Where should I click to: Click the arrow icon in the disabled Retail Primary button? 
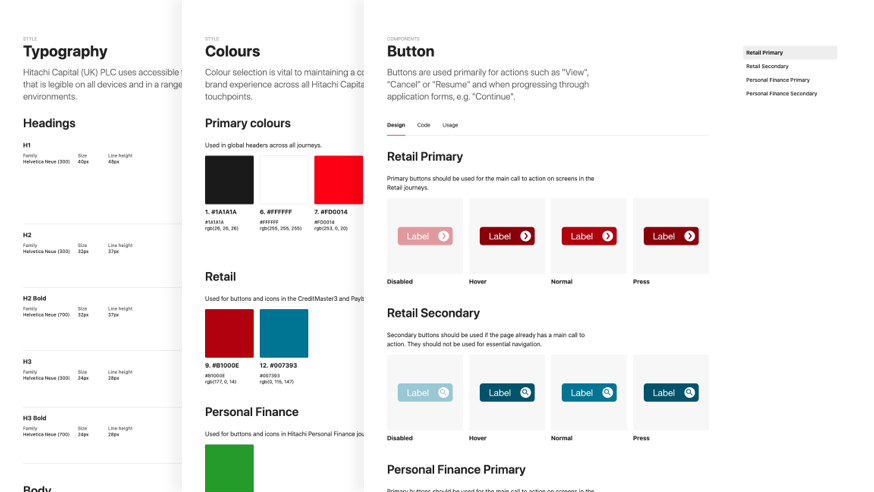444,236
